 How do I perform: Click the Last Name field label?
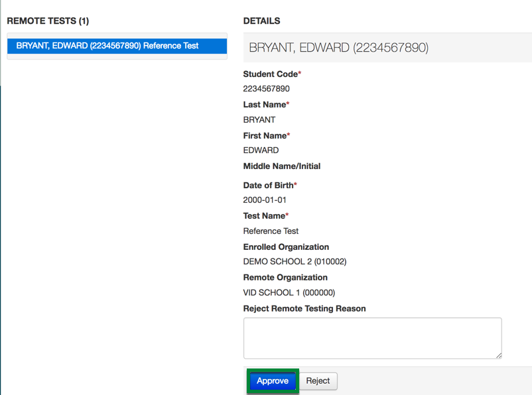[x=265, y=105]
